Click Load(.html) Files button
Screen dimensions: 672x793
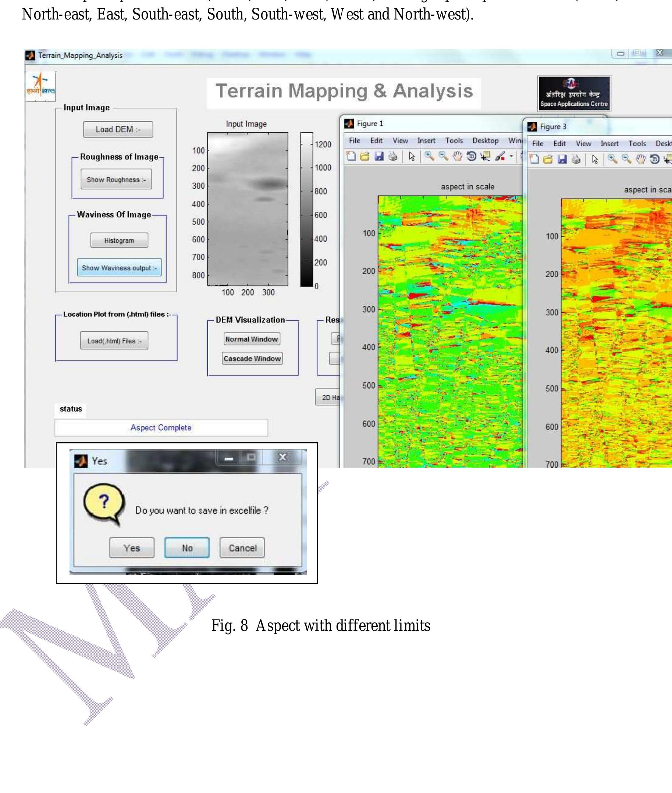[x=114, y=340]
